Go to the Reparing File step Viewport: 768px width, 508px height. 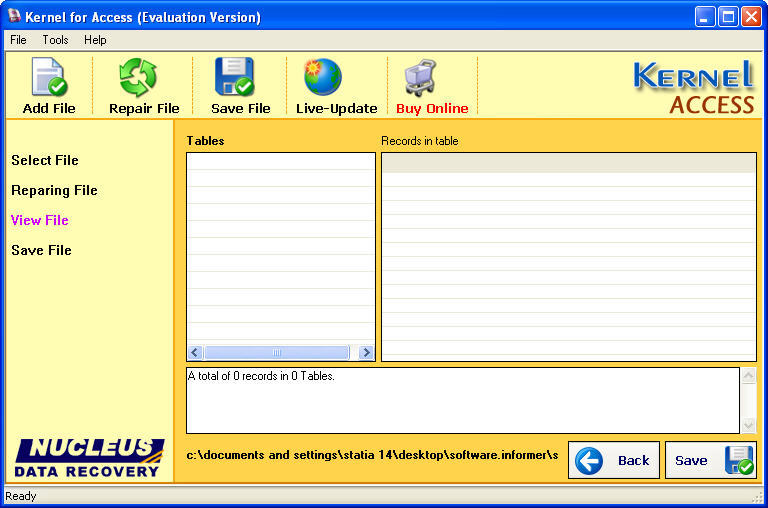(x=54, y=190)
